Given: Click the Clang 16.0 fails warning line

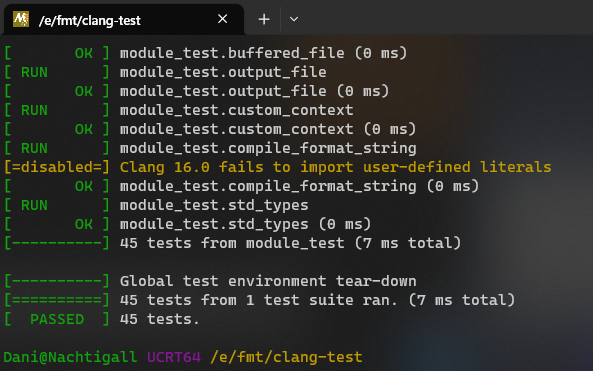Looking at the screenshot, I should pos(335,167).
